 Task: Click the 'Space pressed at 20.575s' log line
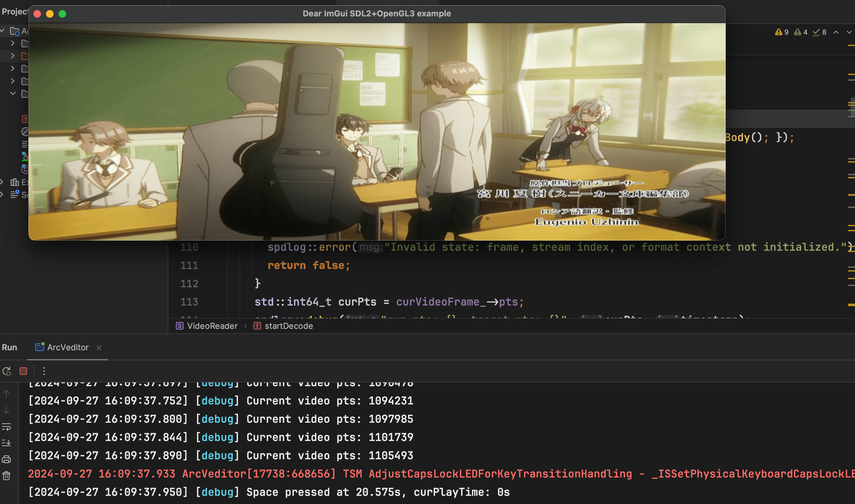tap(269, 492)
